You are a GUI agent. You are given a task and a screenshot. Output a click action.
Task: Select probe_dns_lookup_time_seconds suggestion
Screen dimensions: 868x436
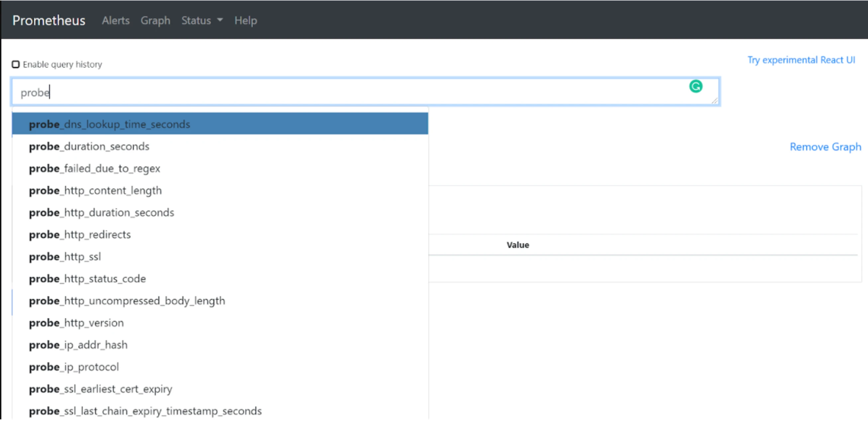[x=220, y=124]
